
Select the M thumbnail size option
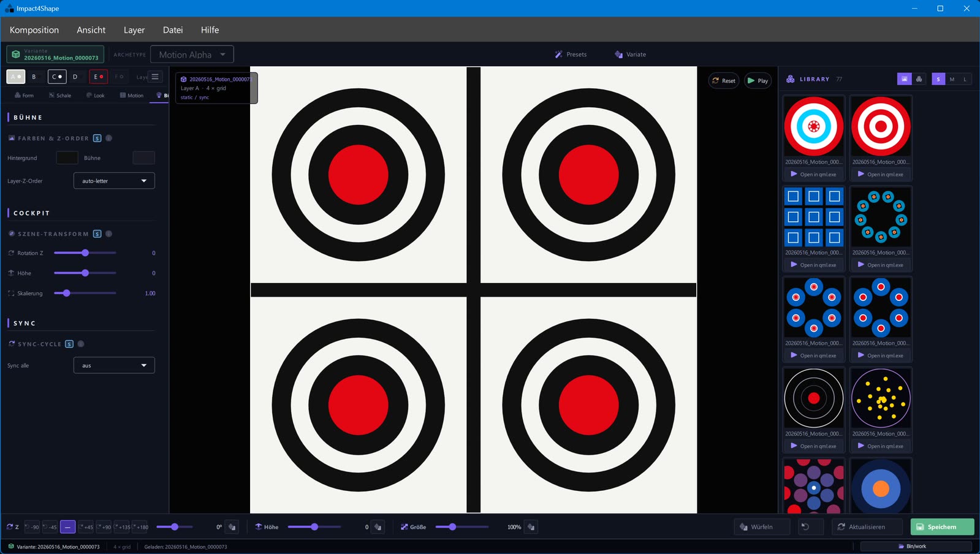[952, 79]
